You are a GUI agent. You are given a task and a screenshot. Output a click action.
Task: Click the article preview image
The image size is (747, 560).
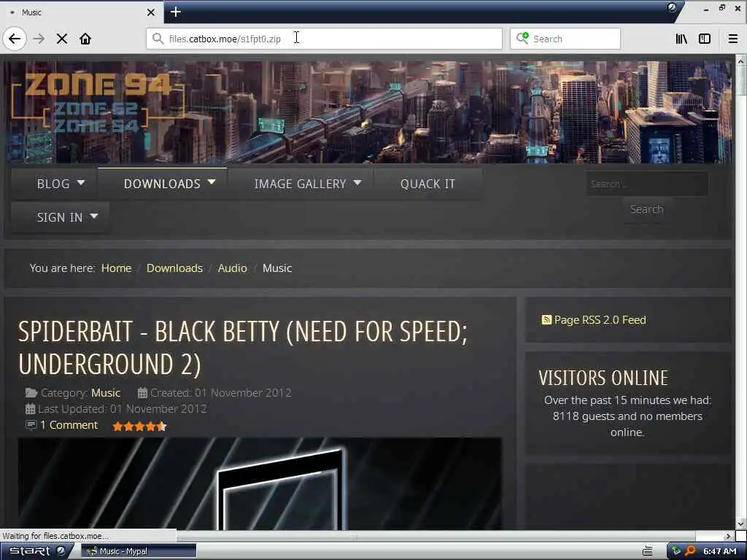260,483
